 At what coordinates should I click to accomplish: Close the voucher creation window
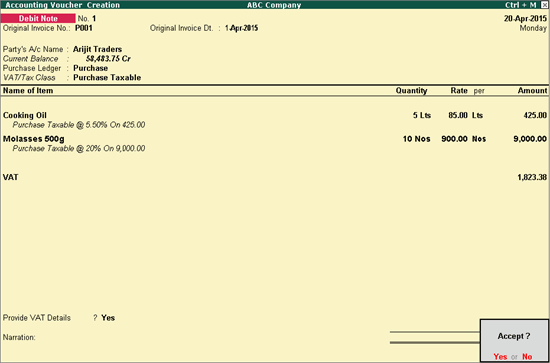(x=544, y=5)
